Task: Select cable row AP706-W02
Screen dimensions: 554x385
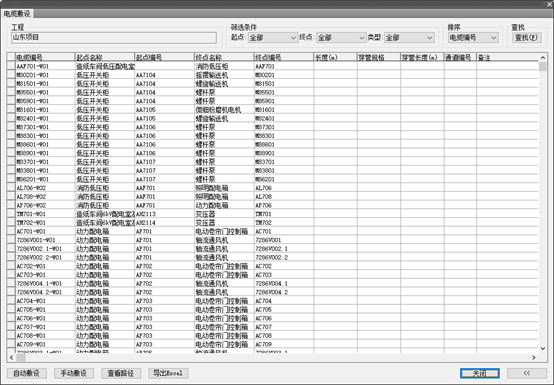Action: [272, 205]
